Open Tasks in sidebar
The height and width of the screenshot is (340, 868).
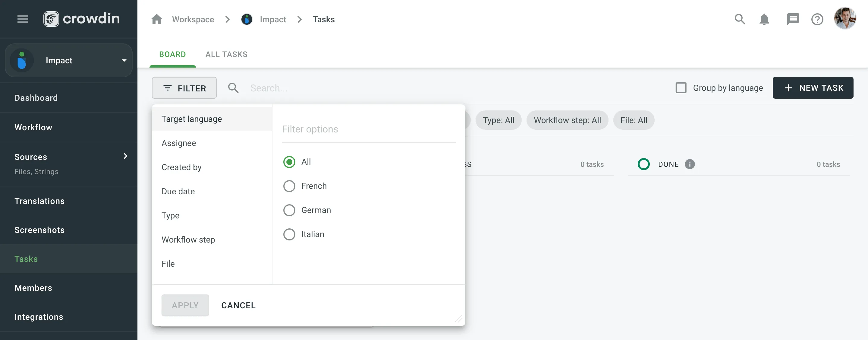69,259
